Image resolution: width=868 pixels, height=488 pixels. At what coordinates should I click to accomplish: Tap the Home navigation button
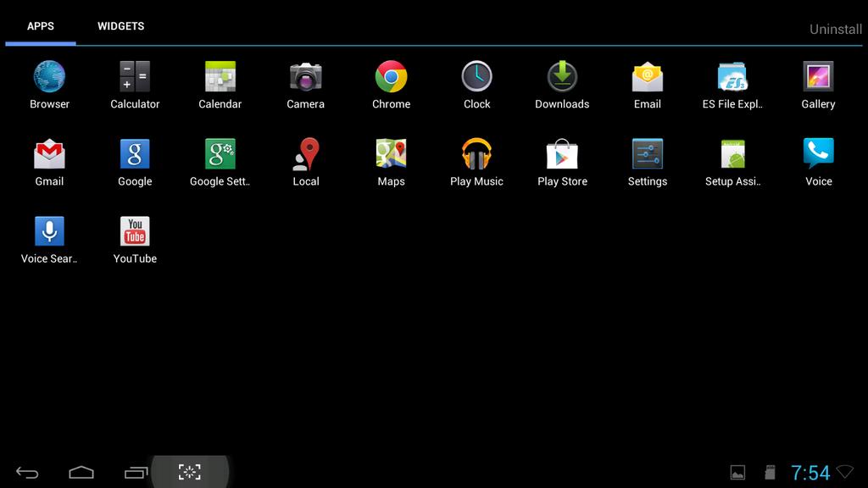point(81,472)
